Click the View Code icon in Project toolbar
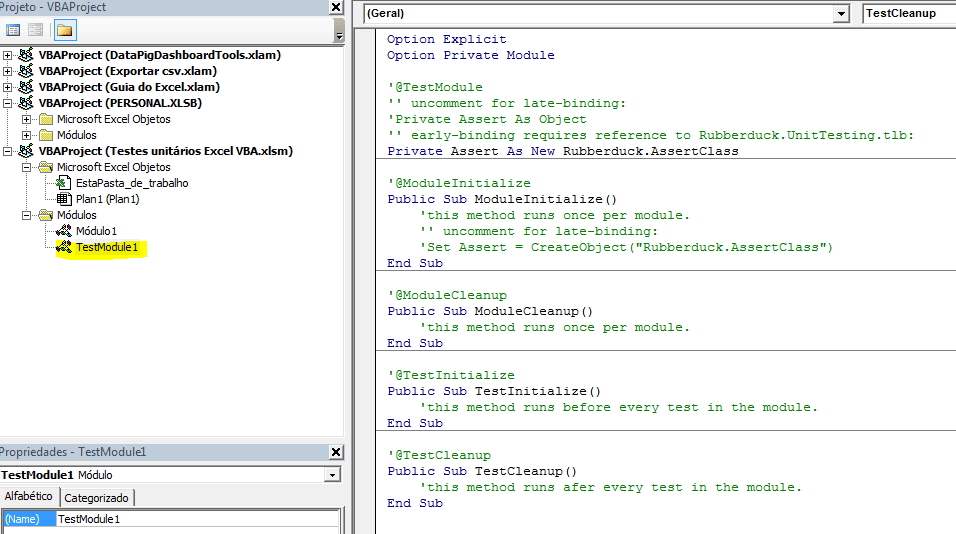Viewport: 956px width, 534px height. click(x=13, y=30)
